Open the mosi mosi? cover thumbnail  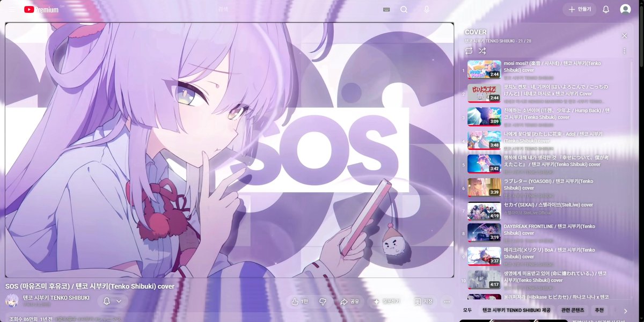click(484, 69)
